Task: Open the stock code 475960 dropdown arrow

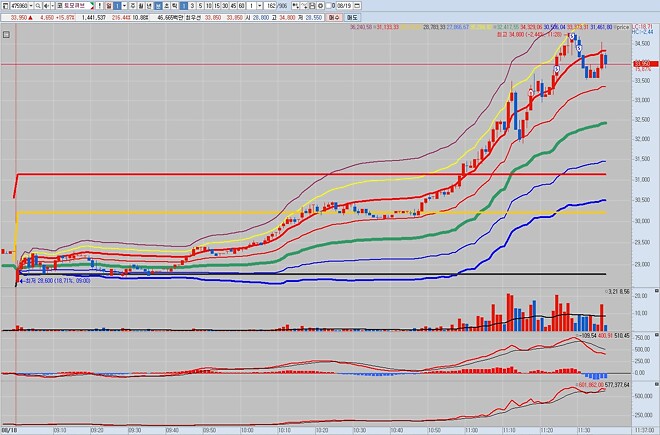Action: (31, 6)
